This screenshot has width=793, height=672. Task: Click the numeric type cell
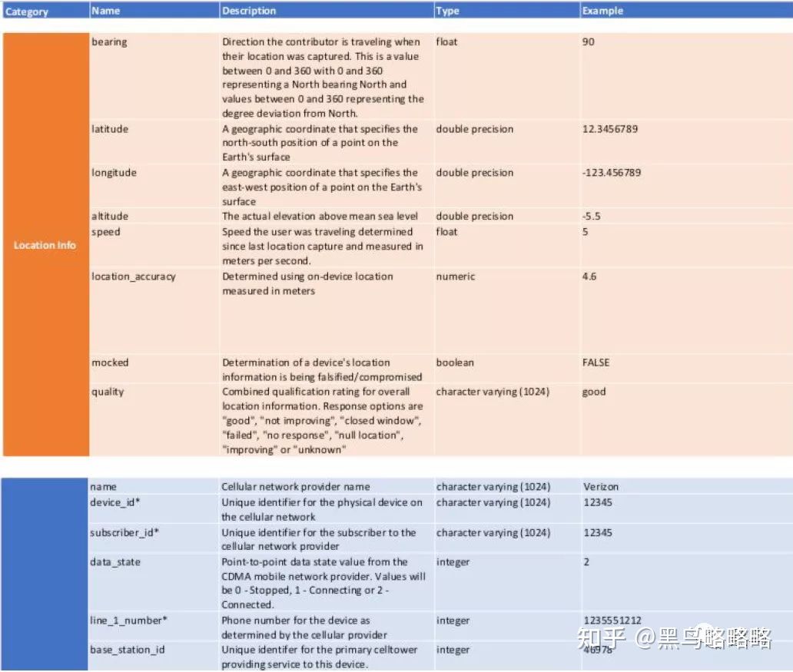tap(456, 276)
